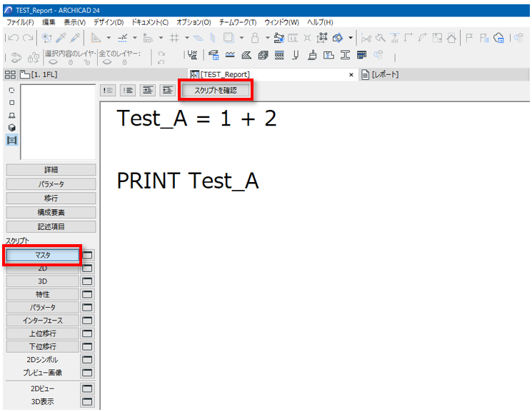Switch to the [レポート] tab
Image resolution: width=532 pixels, height=412 pixels.
380,74
